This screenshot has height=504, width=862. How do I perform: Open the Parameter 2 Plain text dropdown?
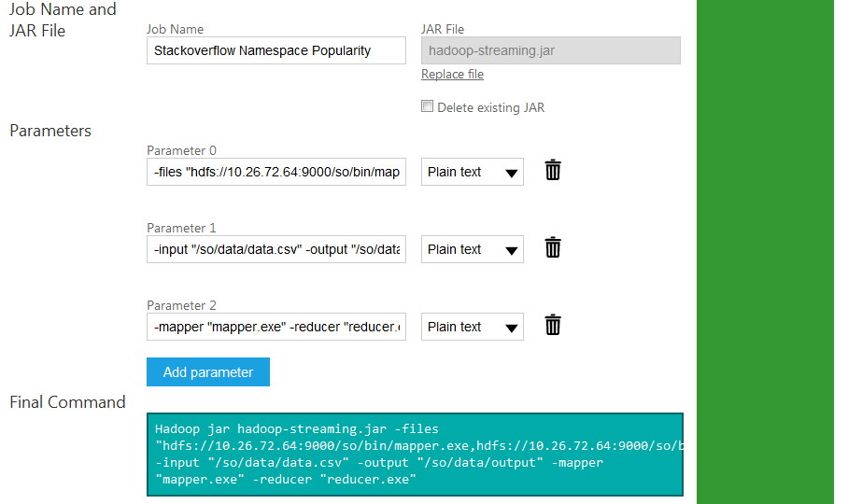(x=473, y=327)
